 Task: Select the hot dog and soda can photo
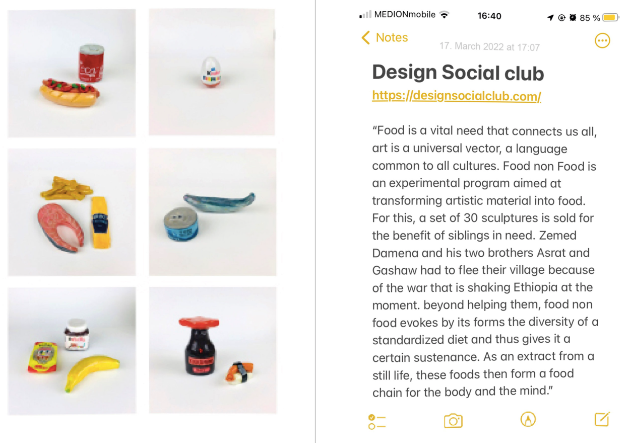[x=72, y=73]
